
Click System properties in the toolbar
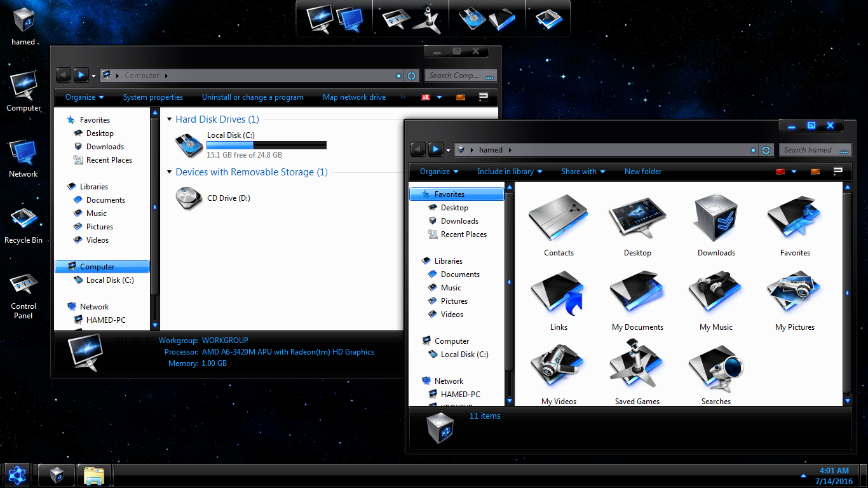click(x=153, y=97)
